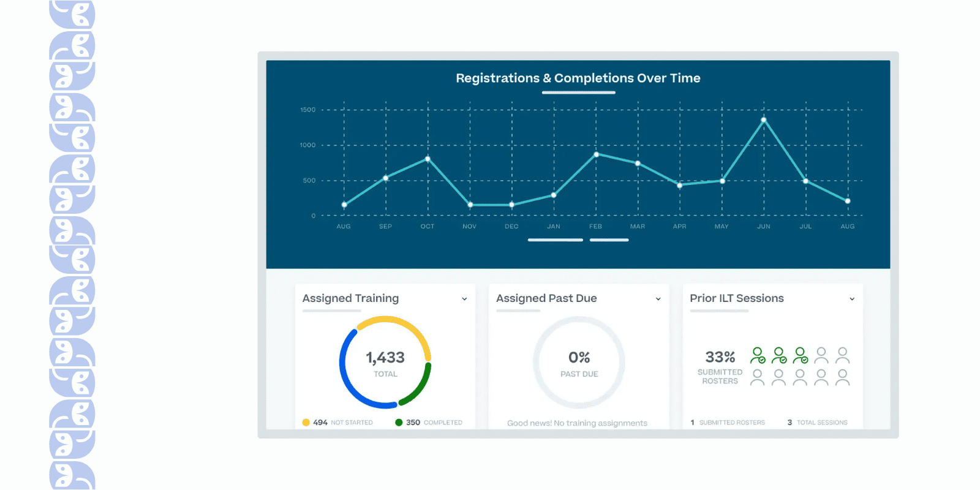The width and height of the screenshot is (980, 490).
Task: Select the OCT data point on chart
Action: (428, 159)
